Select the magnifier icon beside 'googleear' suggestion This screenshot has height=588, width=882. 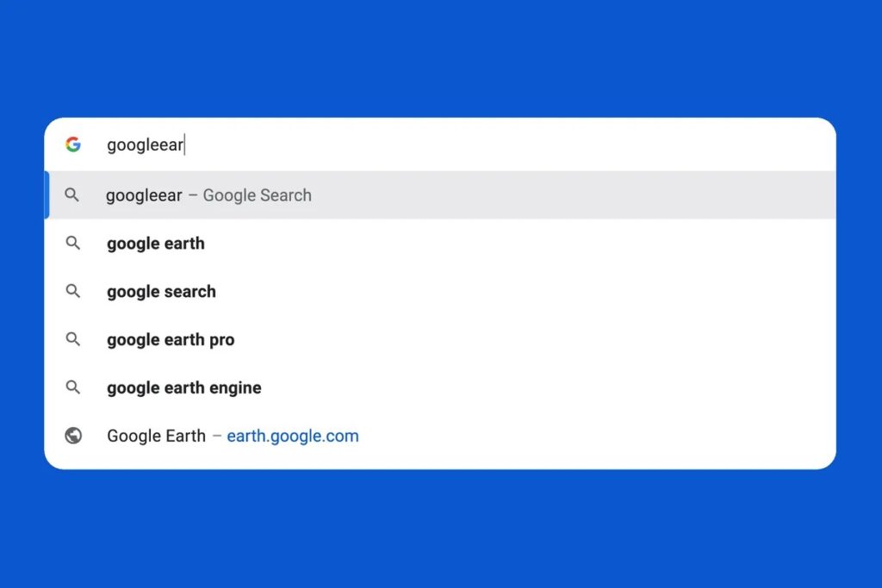[72, 195]
